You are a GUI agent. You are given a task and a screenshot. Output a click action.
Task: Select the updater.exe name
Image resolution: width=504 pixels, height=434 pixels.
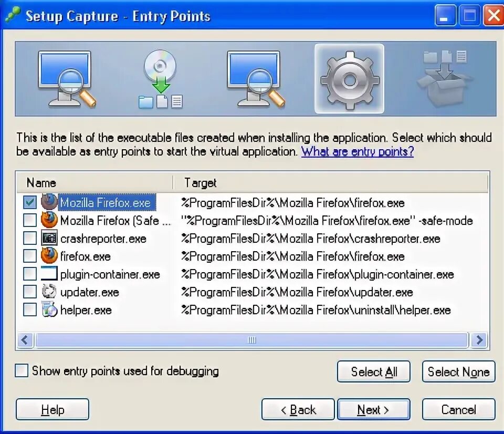90,292
